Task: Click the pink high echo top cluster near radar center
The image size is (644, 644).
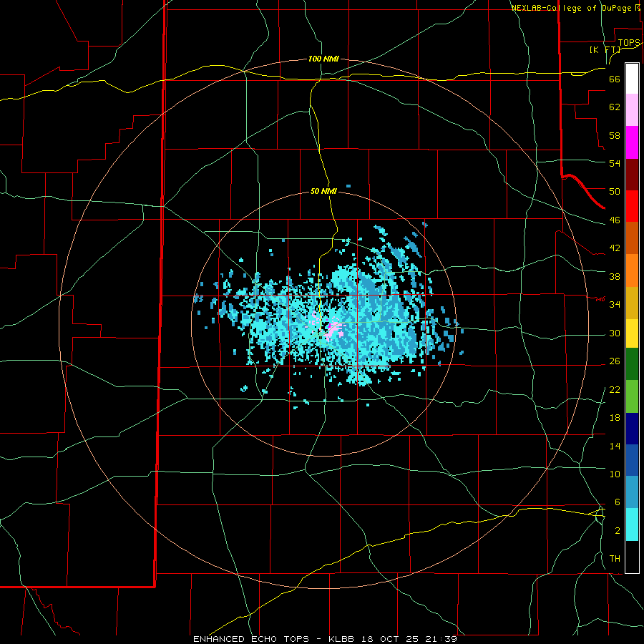Action: [334, 329]
